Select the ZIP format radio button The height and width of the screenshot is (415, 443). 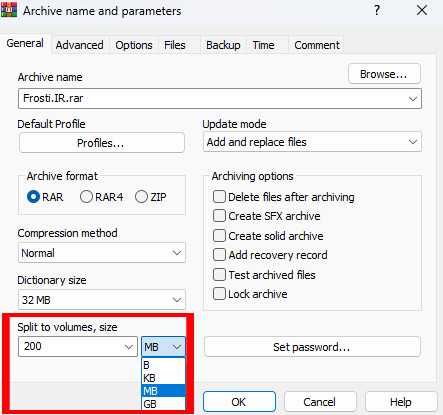[141, 197]
